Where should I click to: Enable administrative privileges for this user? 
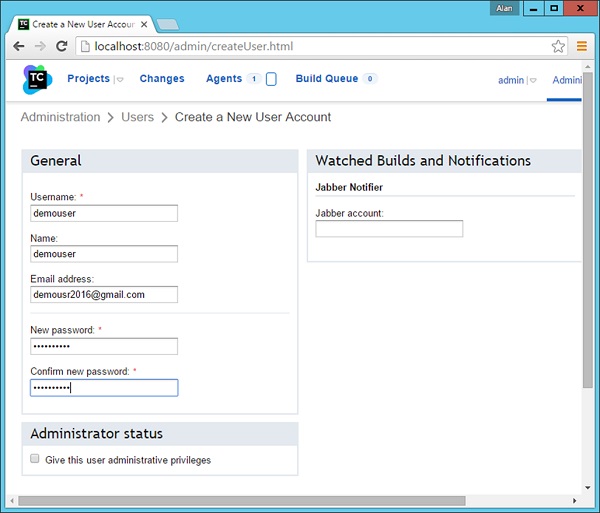coord(35,460)
